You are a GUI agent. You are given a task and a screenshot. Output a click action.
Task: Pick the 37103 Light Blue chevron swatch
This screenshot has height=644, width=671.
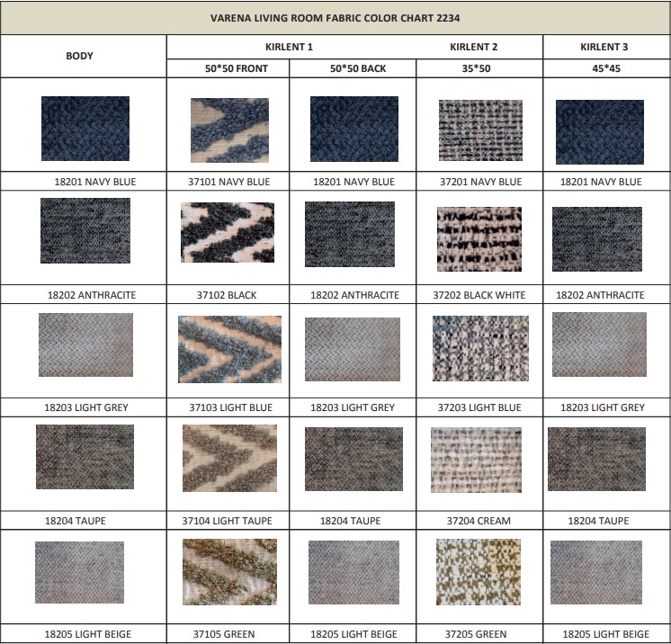[229, 350]
